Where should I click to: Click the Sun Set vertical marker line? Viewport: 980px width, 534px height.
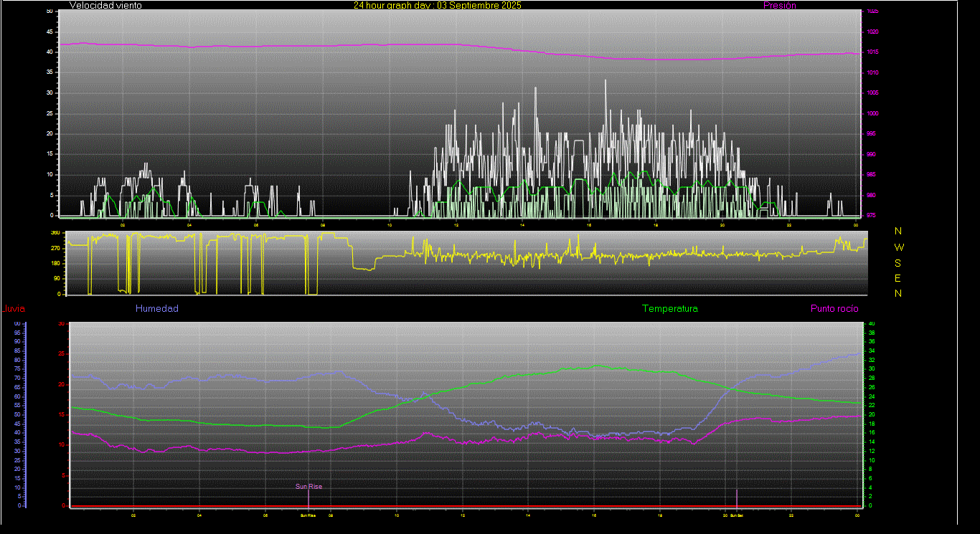point(737,498)
